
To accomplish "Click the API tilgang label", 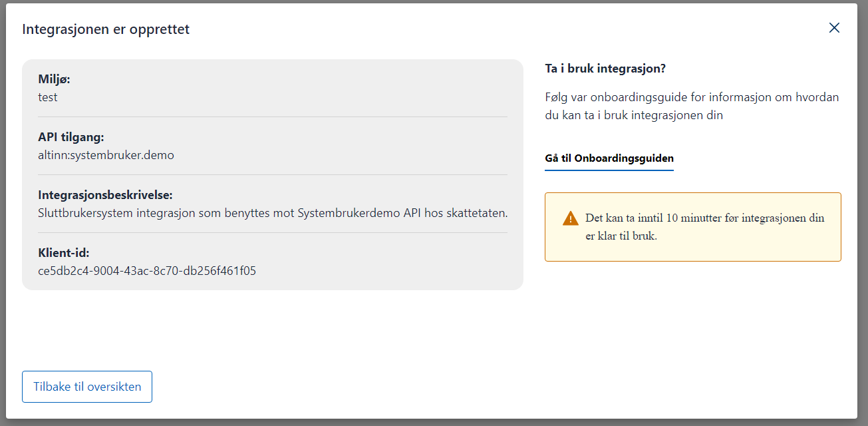I will click(71, 138).
